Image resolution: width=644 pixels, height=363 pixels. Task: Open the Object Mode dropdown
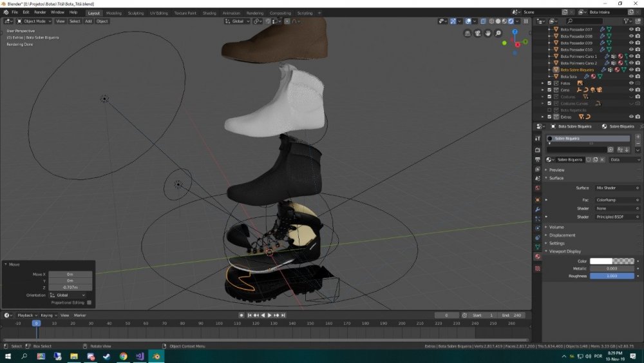(x=33, y=21)
